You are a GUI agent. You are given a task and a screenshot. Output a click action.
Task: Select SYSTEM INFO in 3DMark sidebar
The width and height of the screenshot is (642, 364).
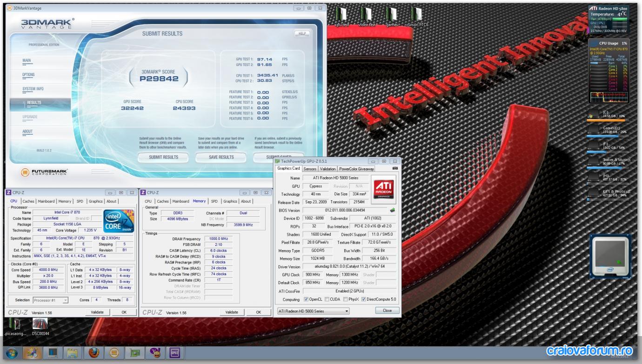tap(33, 89)
